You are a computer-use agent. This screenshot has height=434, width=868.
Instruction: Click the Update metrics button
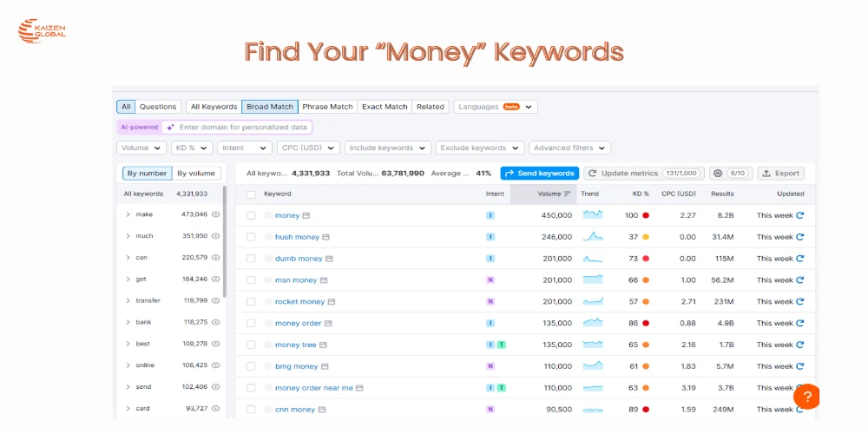coord(644,174)
